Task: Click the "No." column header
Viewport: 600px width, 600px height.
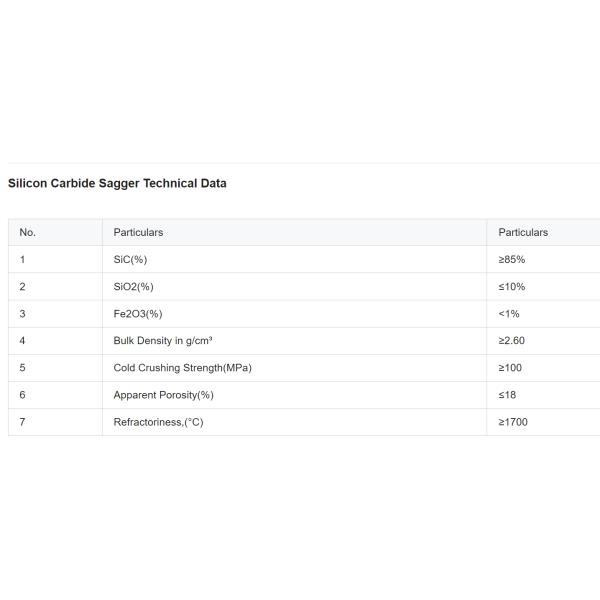Action: point(28,232)
